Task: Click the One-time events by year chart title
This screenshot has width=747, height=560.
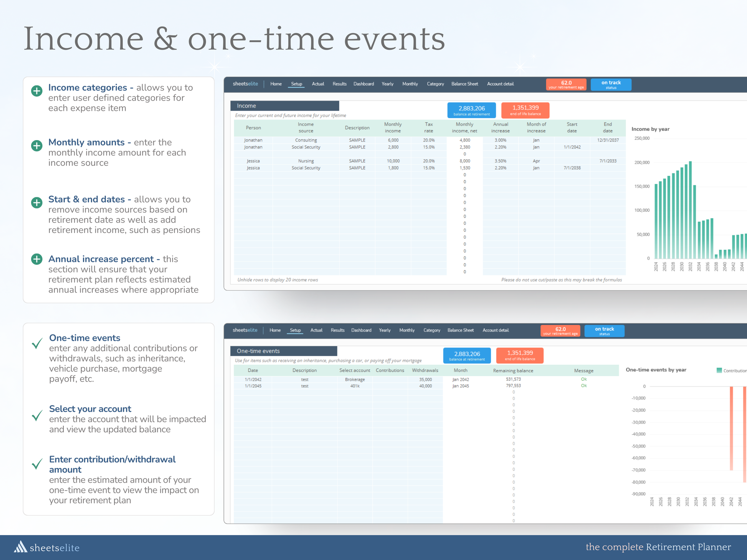Action: [x=656, y=370]
